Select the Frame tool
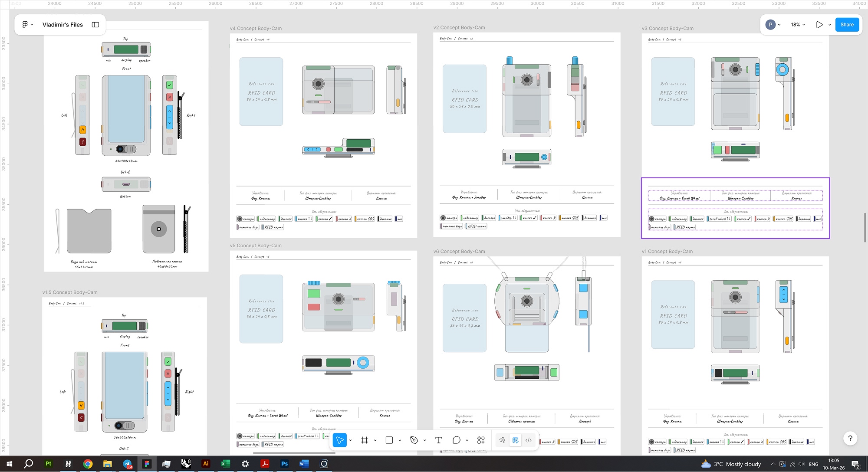The image size is (868, 472). (365, 440)
